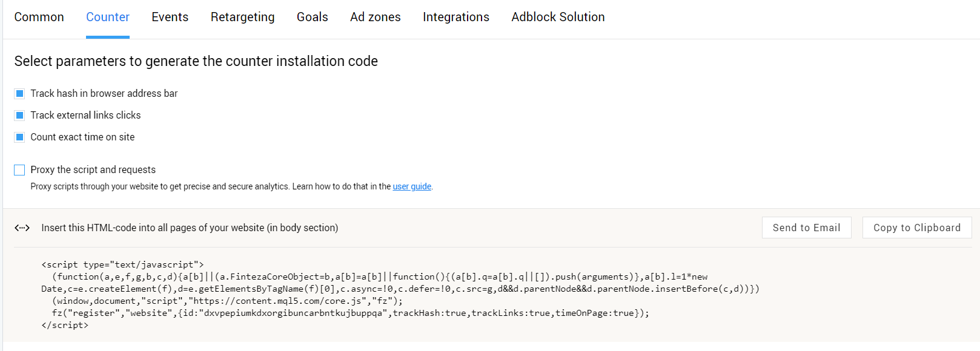Switch to the Integrations tab
Image resolution: width=980 pixels, height=351 pixels.
(455, 17)
